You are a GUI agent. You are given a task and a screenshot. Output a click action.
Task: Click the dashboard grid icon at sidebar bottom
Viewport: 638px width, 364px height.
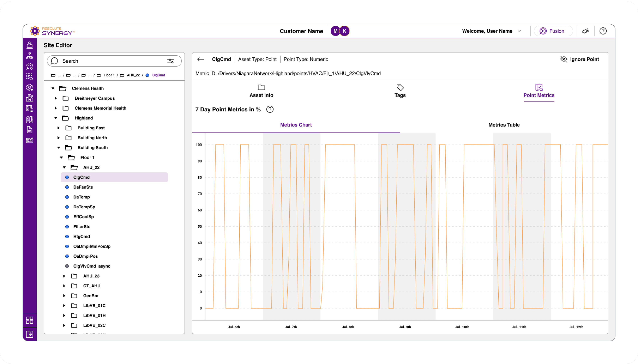click(x=29, y=320)
